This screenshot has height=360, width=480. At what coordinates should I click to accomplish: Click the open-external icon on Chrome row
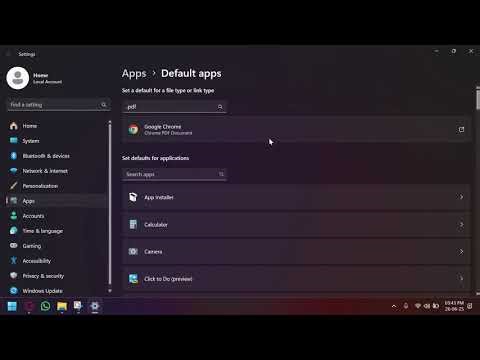(461, 129)
